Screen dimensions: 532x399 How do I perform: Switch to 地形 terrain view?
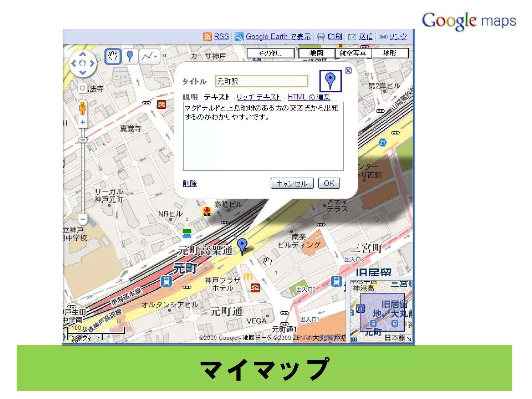pyautogui.click(x=390, y=53)
